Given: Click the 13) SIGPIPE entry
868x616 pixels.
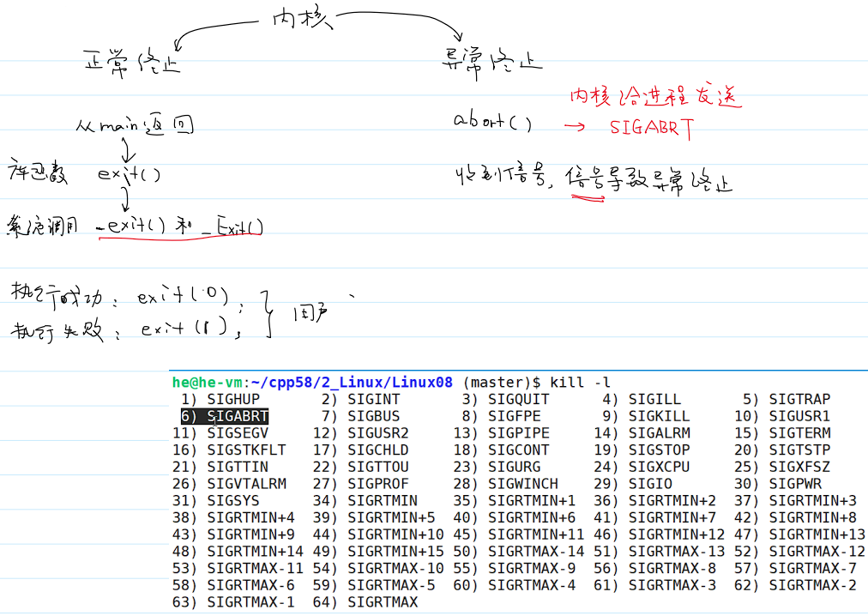Looking at the screenshot, I should click(501, 433).
